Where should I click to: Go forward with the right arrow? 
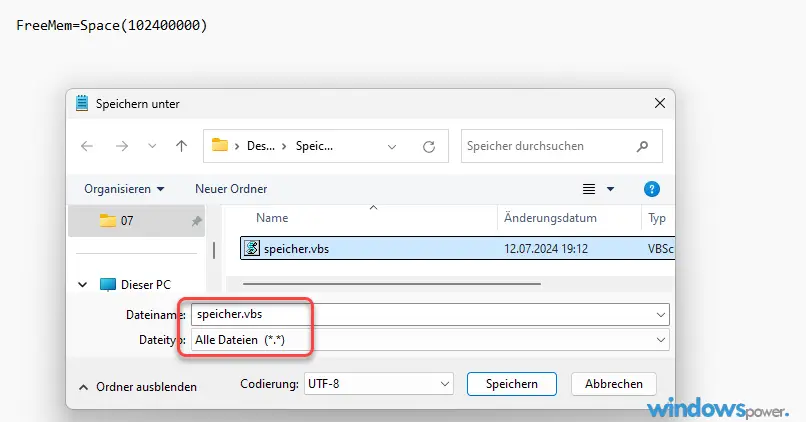pyautogui.click(x=122, y=146)
